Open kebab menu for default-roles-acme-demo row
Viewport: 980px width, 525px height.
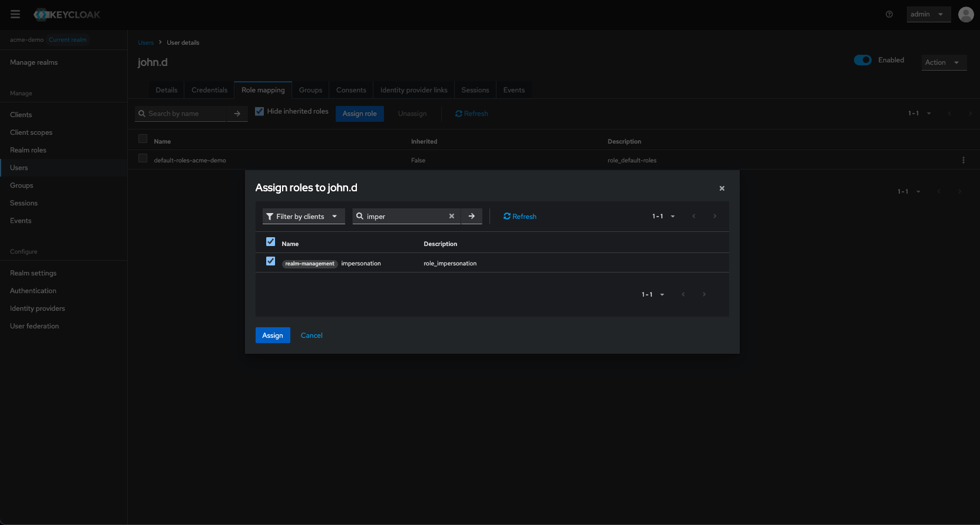pyautogui.click(x=964, y=160)
